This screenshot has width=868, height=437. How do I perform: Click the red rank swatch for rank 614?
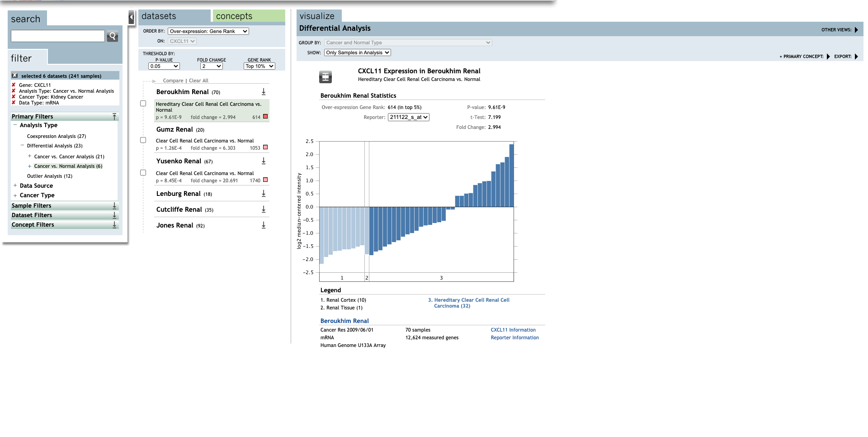[x=265, y=117]
